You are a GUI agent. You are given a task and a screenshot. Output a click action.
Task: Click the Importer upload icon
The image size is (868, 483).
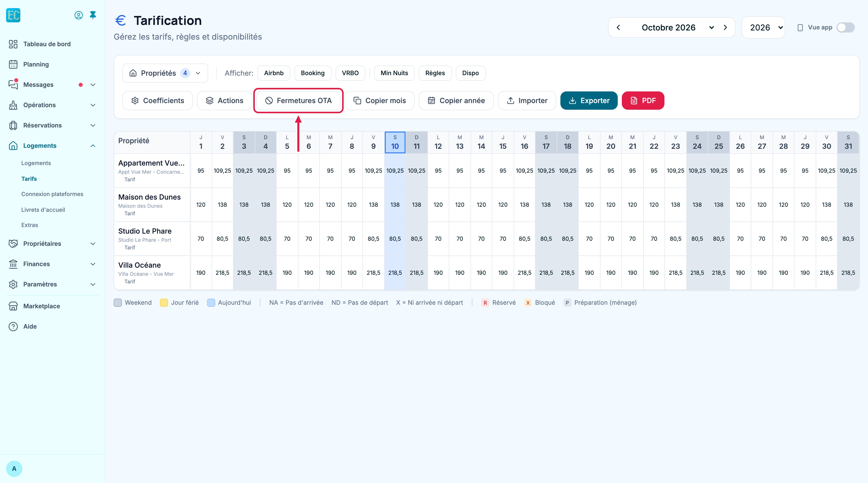tap(510, 101)
